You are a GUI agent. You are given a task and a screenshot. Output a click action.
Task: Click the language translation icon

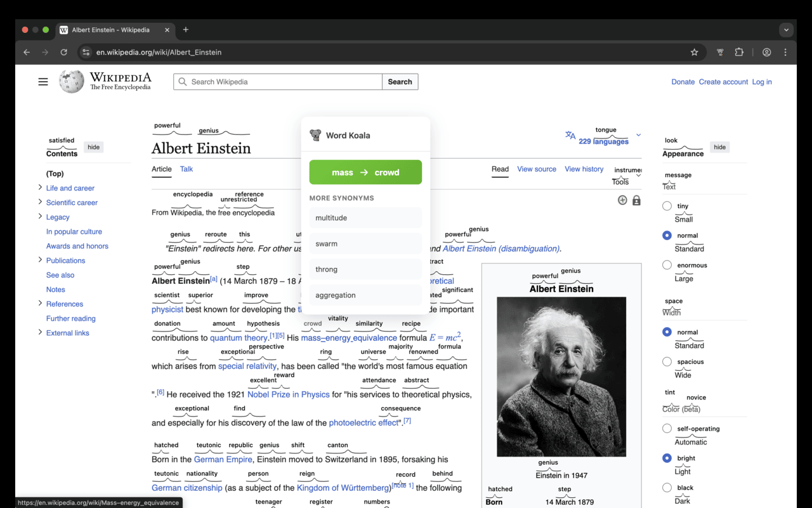pos(570,135)
